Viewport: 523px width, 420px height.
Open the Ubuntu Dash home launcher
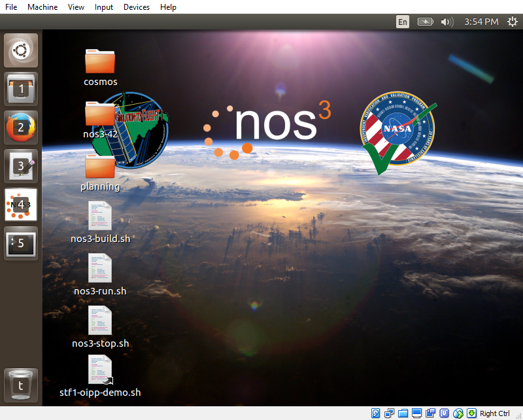click(21, 50)
